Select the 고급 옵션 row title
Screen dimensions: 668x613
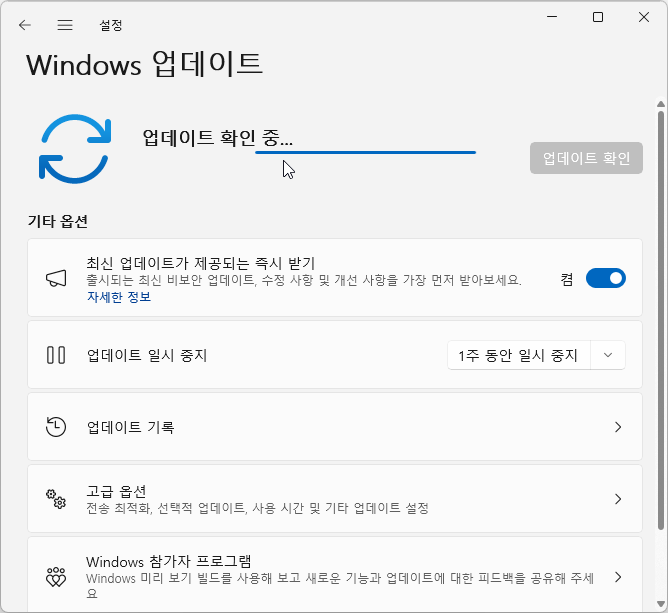[116, 491]
